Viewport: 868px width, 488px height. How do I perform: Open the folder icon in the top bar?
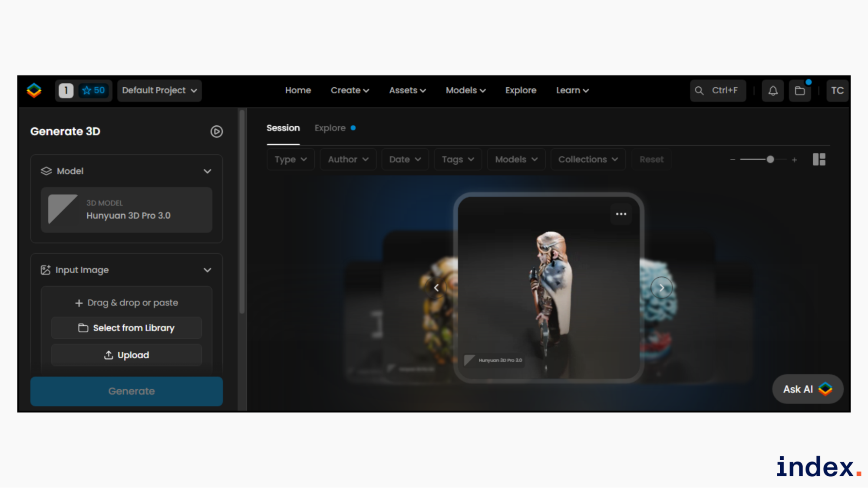[799, 91]
